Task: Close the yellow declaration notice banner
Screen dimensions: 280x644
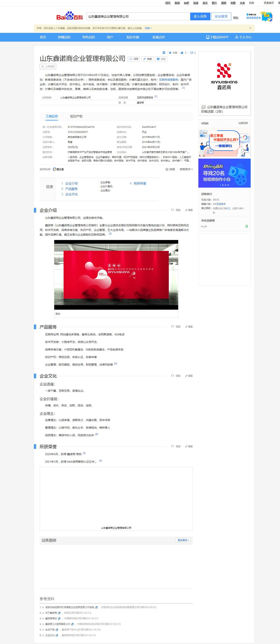Action: coord(250,28)
